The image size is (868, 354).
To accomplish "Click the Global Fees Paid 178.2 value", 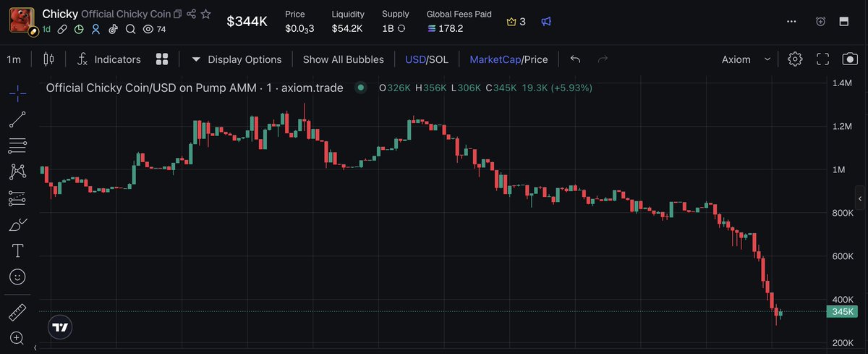I will [x=445, y=29].
